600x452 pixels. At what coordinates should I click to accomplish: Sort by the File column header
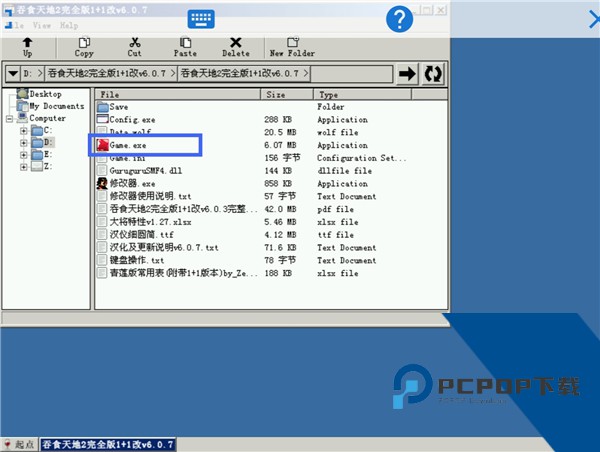[x=178, y=95]
